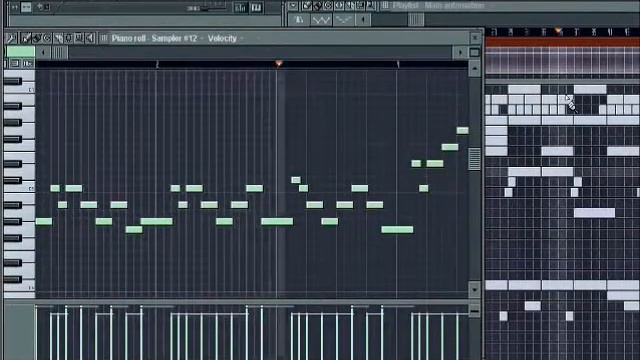
Task: Click the green pattern color box in piano roll
Action: (x=21, y=52)
